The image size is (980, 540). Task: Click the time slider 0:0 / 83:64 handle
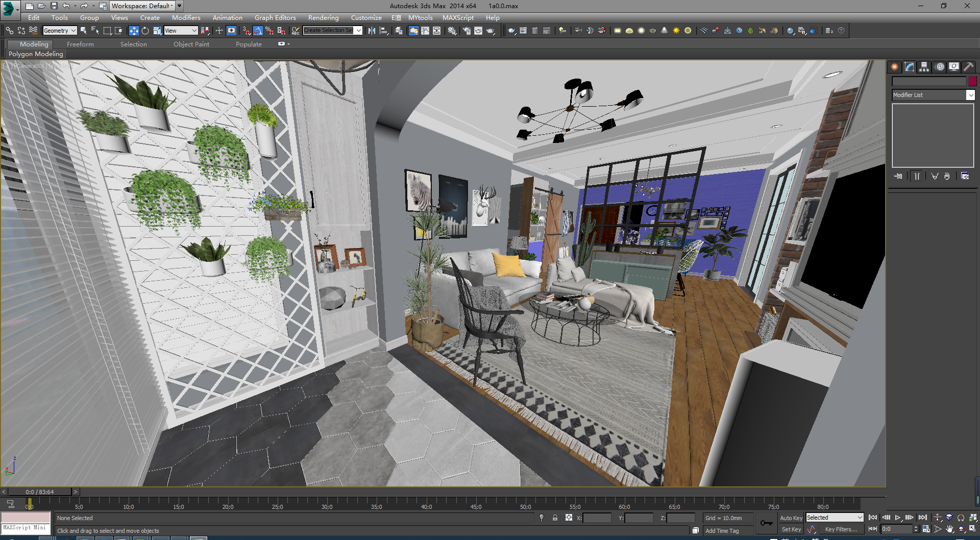click(39, 492)
